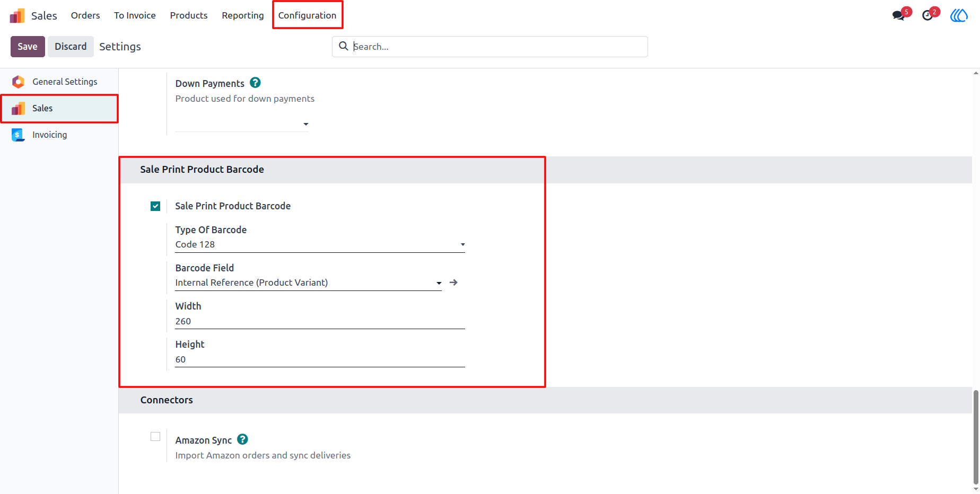Open Barcode Field record via arrow icon
980x494 pixels.
(x=453, y=283)
